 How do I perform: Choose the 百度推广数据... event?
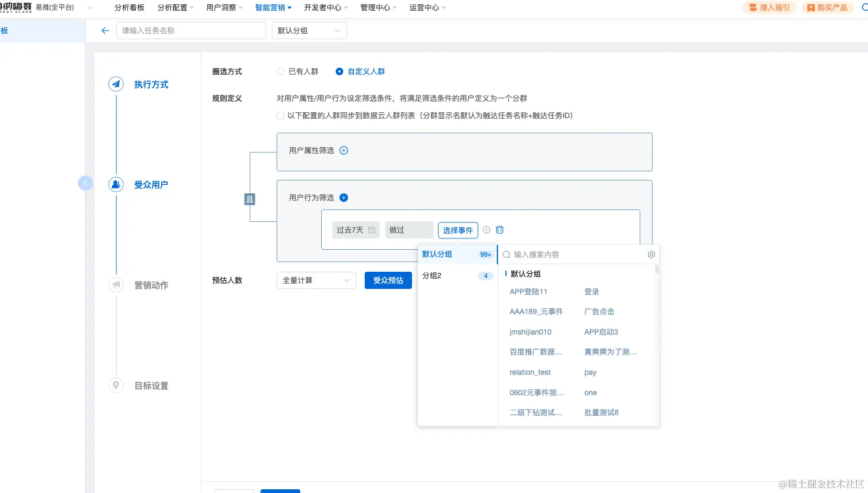pyautogui.click(x=536, y=352)
